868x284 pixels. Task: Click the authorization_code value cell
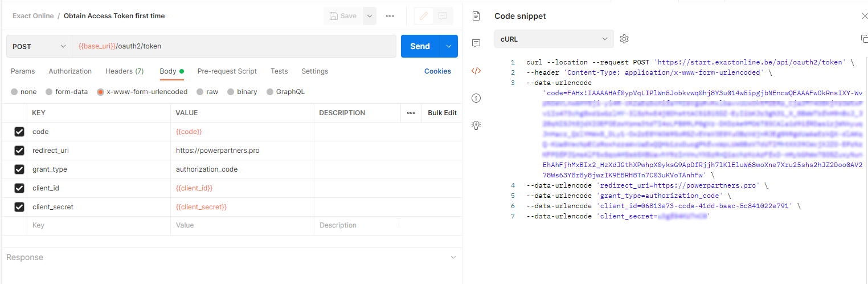pos(242,169)
